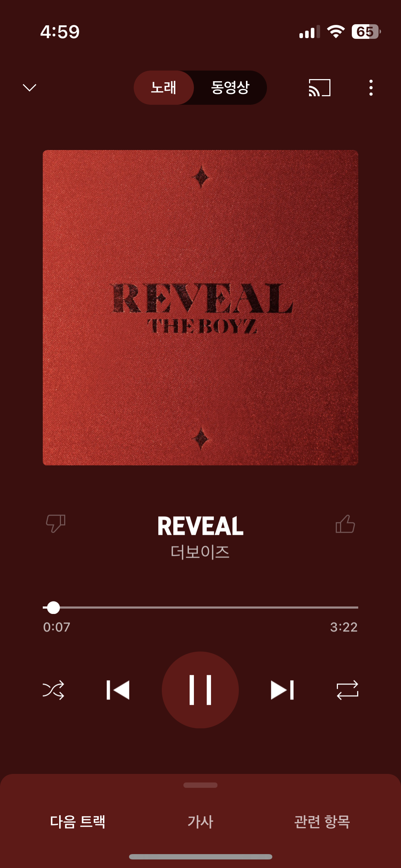The image size is (401, 868).
Task: Toggle shuffle mode
Action: (53, 690)
